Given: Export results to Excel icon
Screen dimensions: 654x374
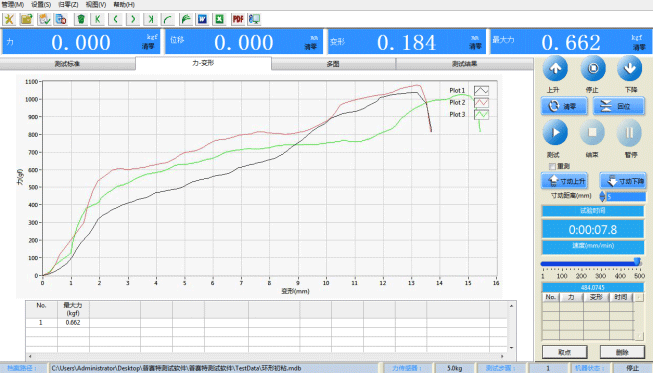Looking at the screenshot, I should pyautogui.click(x=220, y=19).
